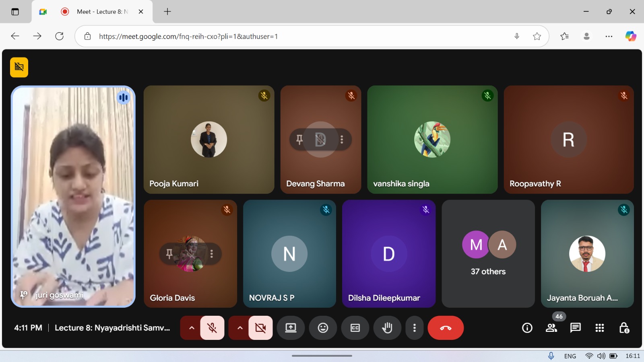Expand video settings chevron
Image resolution: width=644 pixels, height=362 pixels.
pyautogui.click(x=240, y=328)
